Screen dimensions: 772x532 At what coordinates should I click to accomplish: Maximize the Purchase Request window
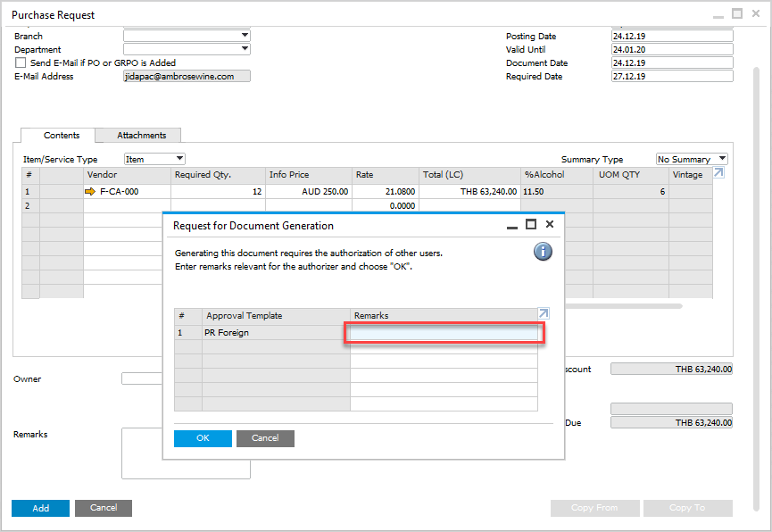click(x=736, y=13)
